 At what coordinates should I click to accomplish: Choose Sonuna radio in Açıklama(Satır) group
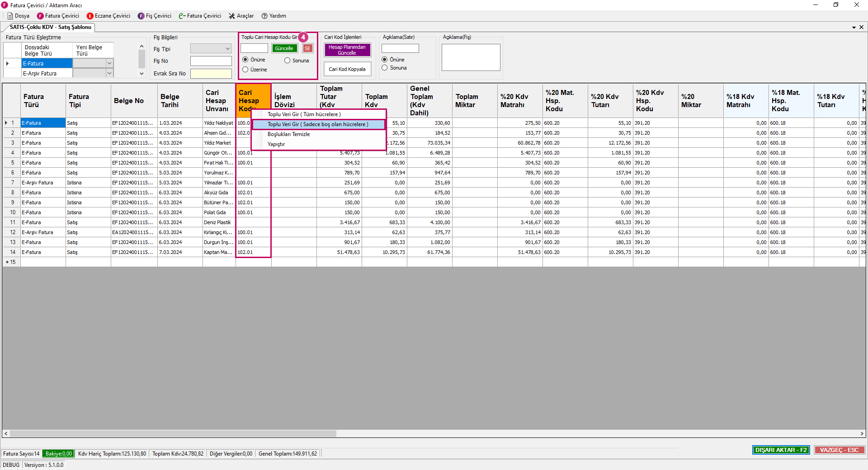(x=385, y=68)
